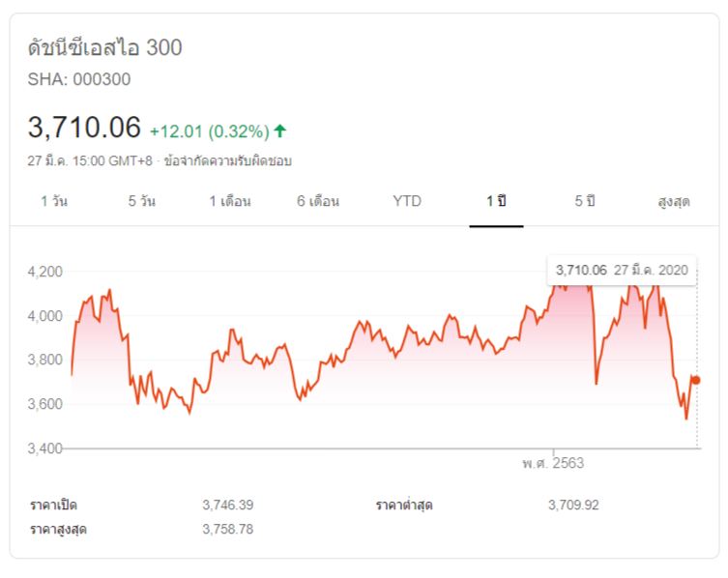
Task: Click the +12.01 (0.32%) change value
Action: click(209, 130)
